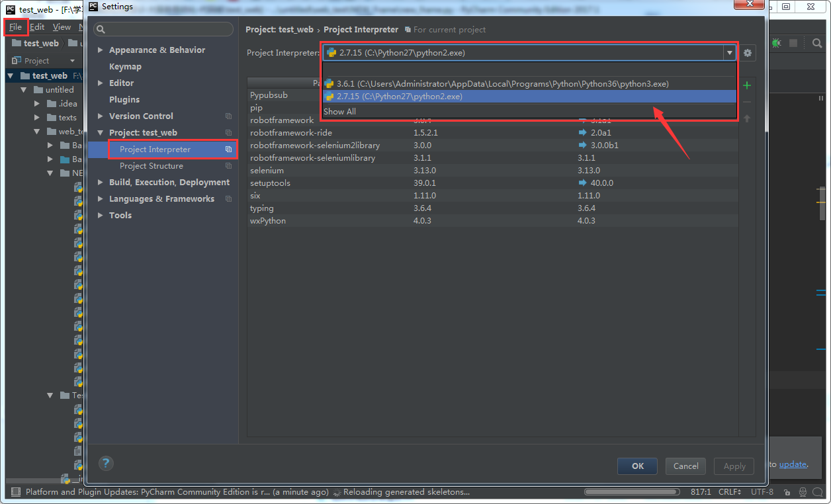Open the interpreter settings gear icon
The image size is (831, 504).
(748, 53)
